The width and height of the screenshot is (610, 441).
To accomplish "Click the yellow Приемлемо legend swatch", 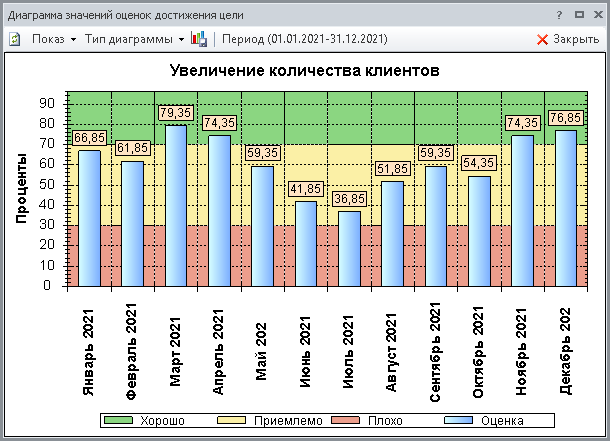I will coord(234,421).
